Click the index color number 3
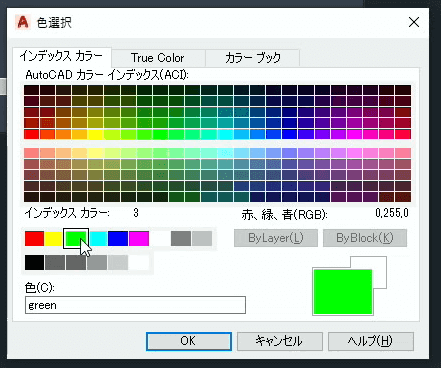The image size is (441, 368). (136, 213)
